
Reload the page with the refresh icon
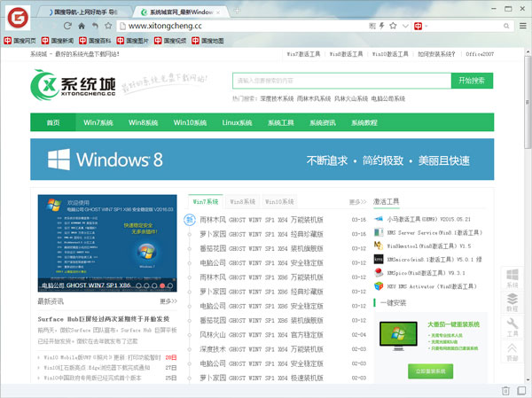coord(67,26)
